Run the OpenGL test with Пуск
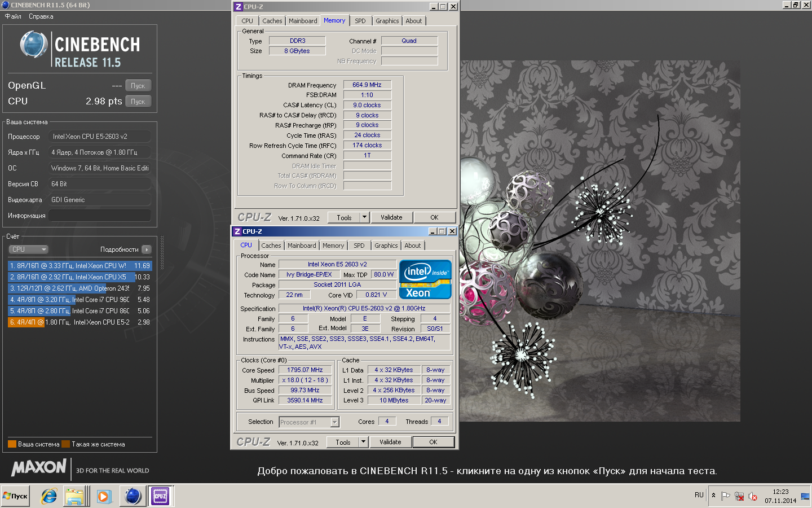This screenshot has height=508, width=812. (x=138, y=86)
